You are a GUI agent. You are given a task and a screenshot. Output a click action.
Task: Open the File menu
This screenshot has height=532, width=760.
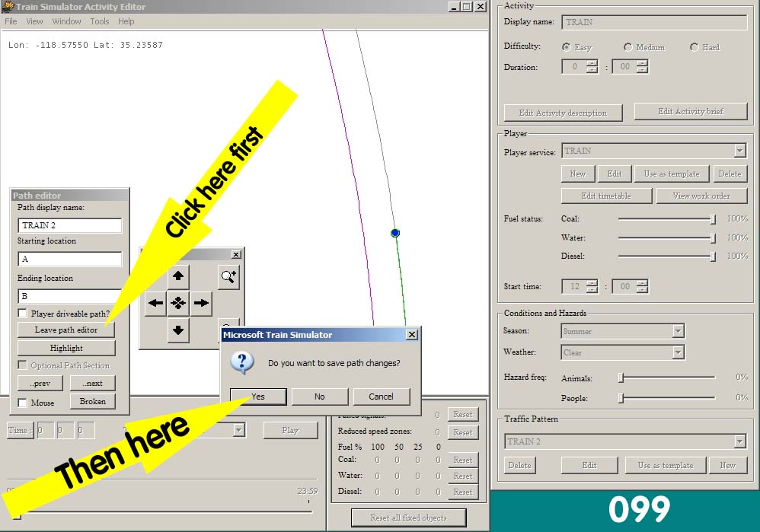pos(11,21)
